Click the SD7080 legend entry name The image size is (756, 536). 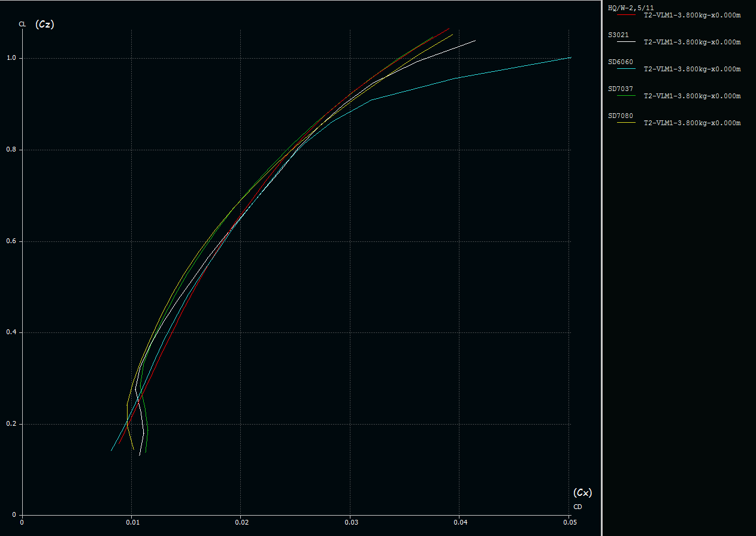coord(620,116)
